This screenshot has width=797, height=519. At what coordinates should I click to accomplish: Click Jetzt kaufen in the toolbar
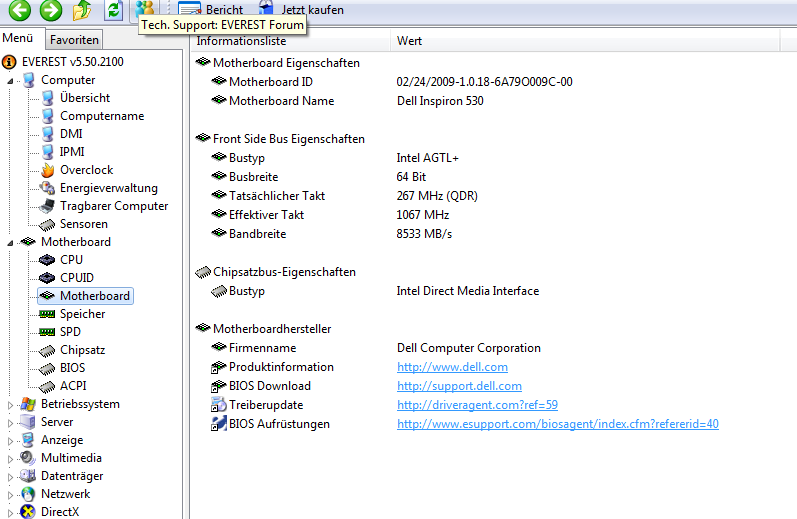(x=301, y=9)
